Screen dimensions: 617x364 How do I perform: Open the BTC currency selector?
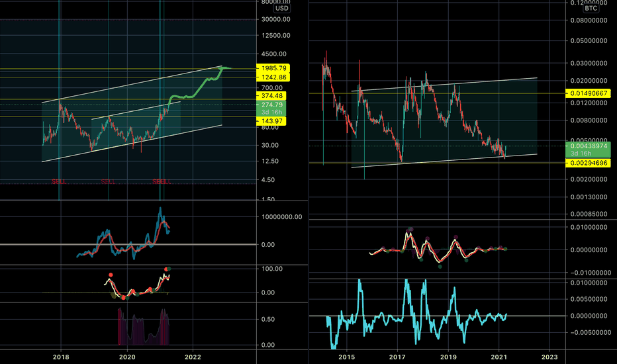click(591, 8)
